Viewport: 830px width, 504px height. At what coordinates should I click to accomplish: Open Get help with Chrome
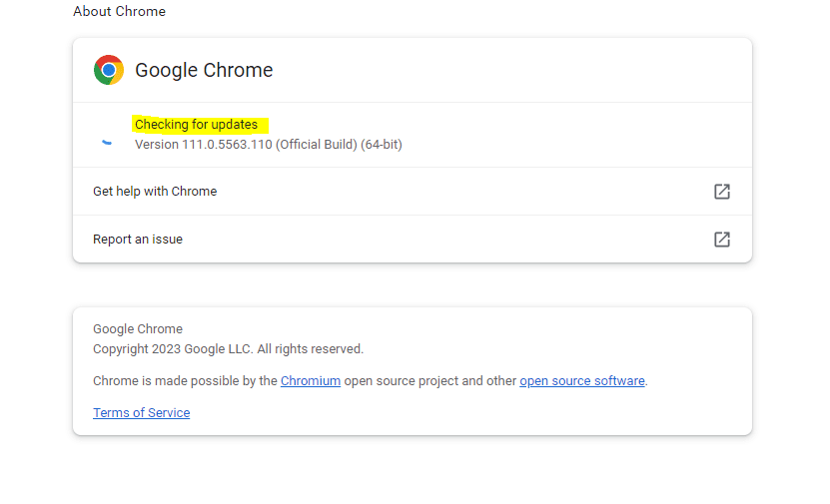point(412,192)
